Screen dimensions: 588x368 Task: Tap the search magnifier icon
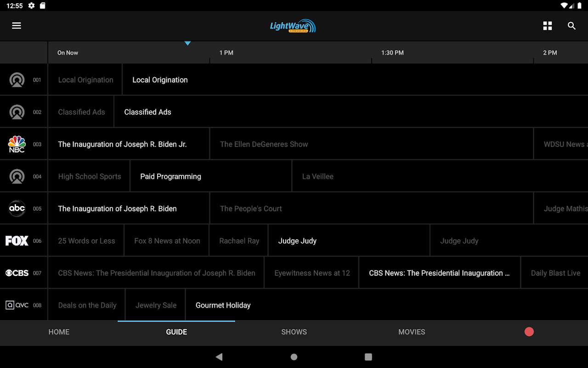[571, 26]
